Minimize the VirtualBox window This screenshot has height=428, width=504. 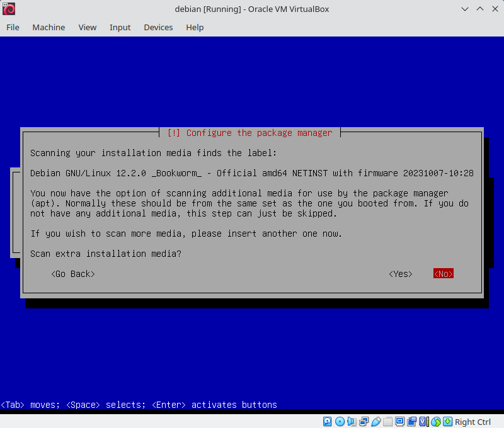tap(464, 9)
